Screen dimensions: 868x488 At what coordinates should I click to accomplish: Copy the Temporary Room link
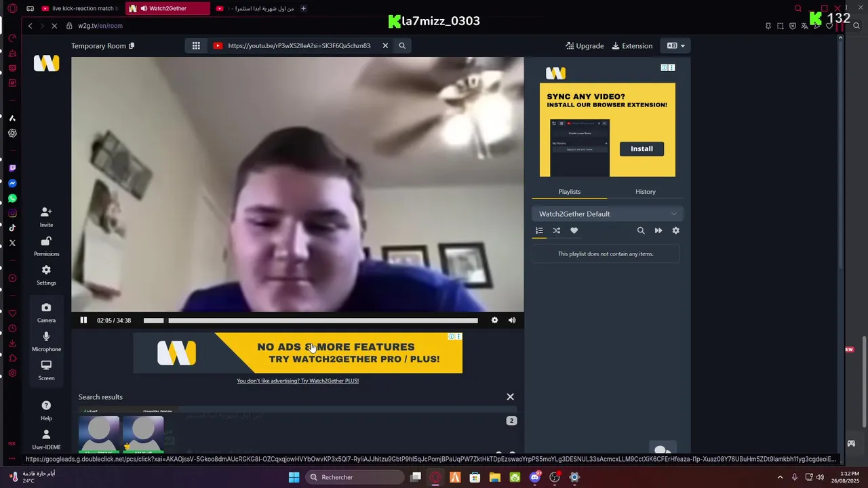(132, 46)
